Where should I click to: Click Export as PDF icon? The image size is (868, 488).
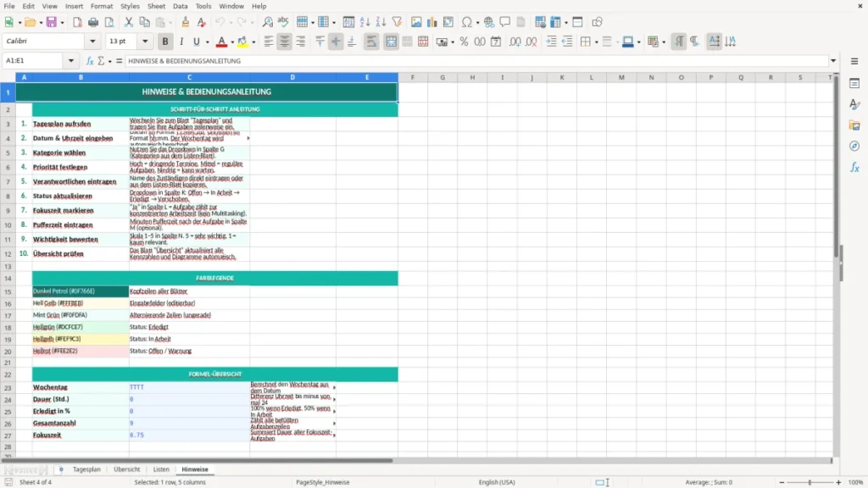point(77,22)
